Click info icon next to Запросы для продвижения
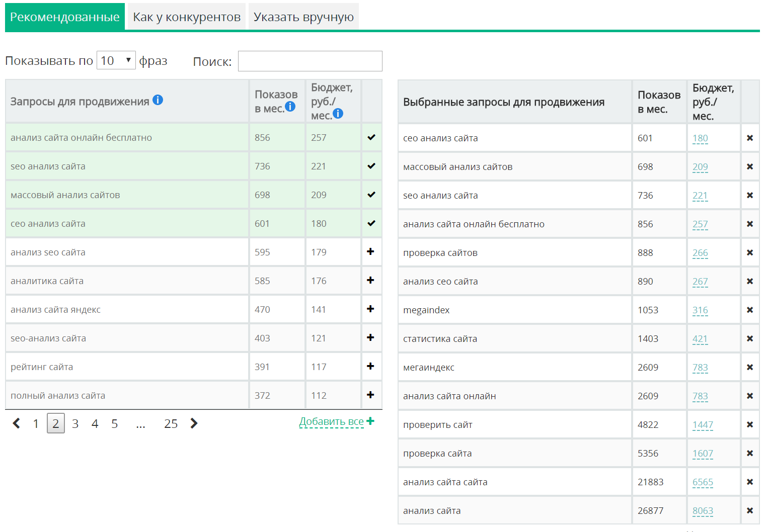The width and height of the screenshot is (768, 532). pyautogui.click(x=158, y=100)
